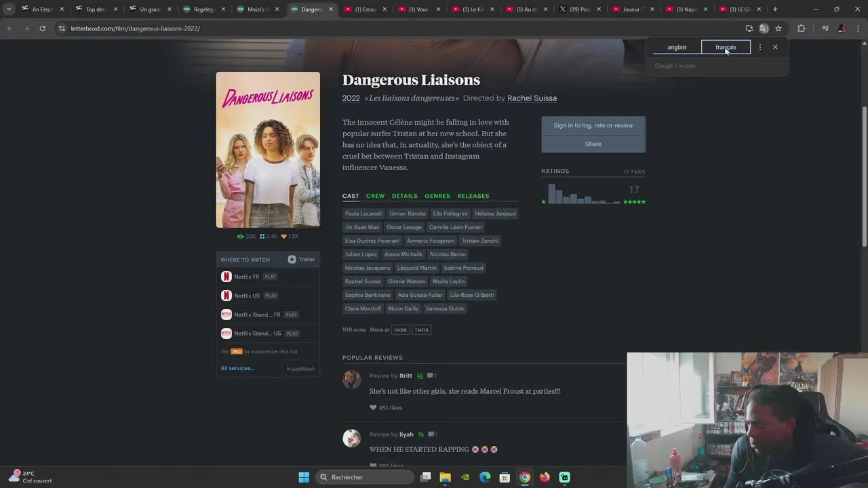
Task: Click liyah's reviewer avatar
Action: coord(351,439)
